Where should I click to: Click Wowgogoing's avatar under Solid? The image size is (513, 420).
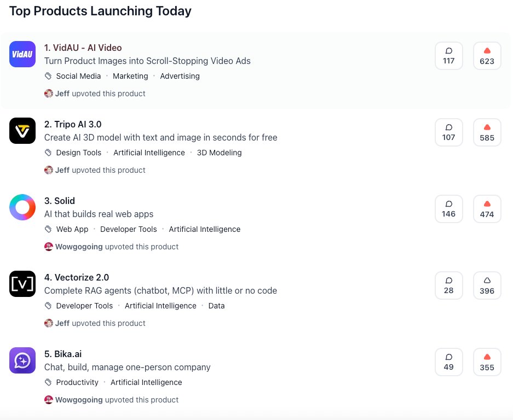48,247
